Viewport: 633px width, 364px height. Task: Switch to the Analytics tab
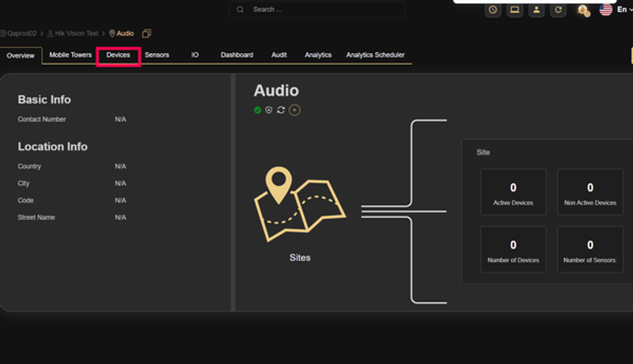coord(318,55)
